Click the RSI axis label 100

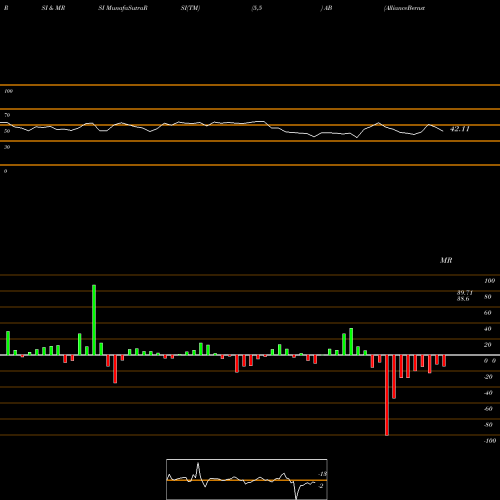coord(8,91)
